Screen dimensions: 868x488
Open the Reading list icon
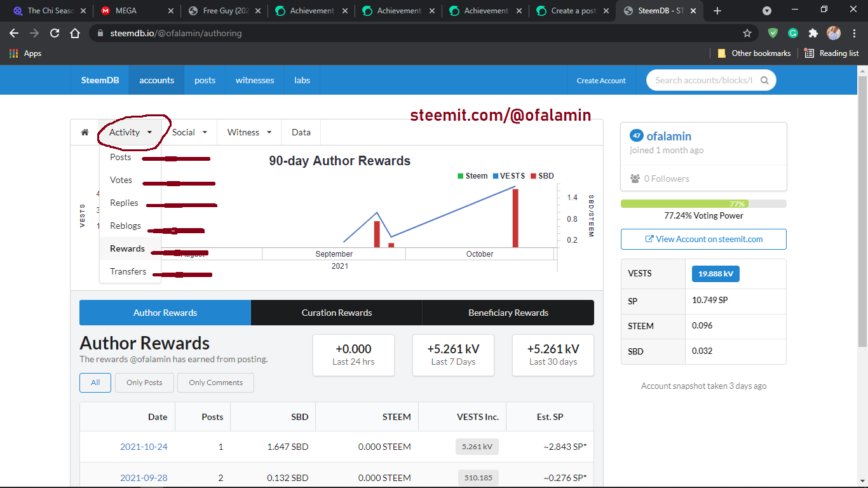click(x=832, y=53)
